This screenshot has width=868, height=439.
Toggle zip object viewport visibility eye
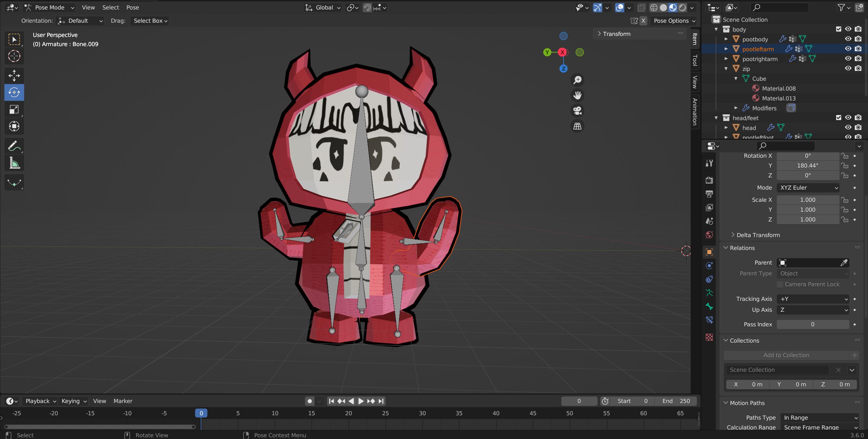[x=848, y=69]
